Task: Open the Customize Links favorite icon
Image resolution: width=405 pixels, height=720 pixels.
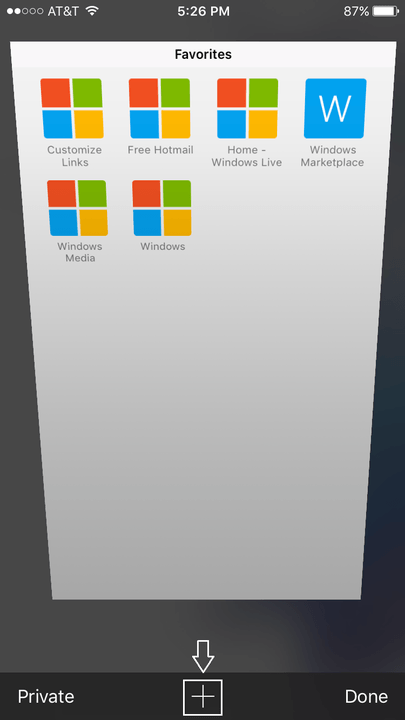Action: (x=72, y=108)
